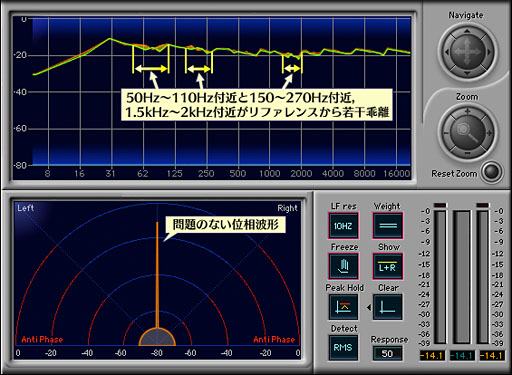The height and width of the screenshot is (375, 512).
Task: Click the Navigate right arrow
Action: 489,52
